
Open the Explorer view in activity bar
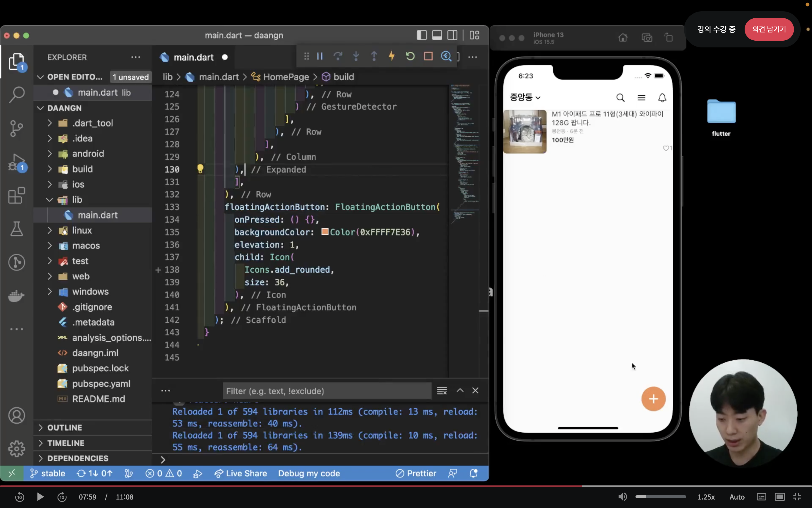click(x=16, y=62)
